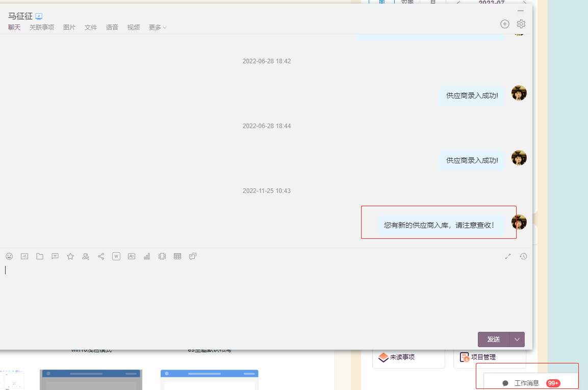Open the 工作消息 bar

click(531, 381)
